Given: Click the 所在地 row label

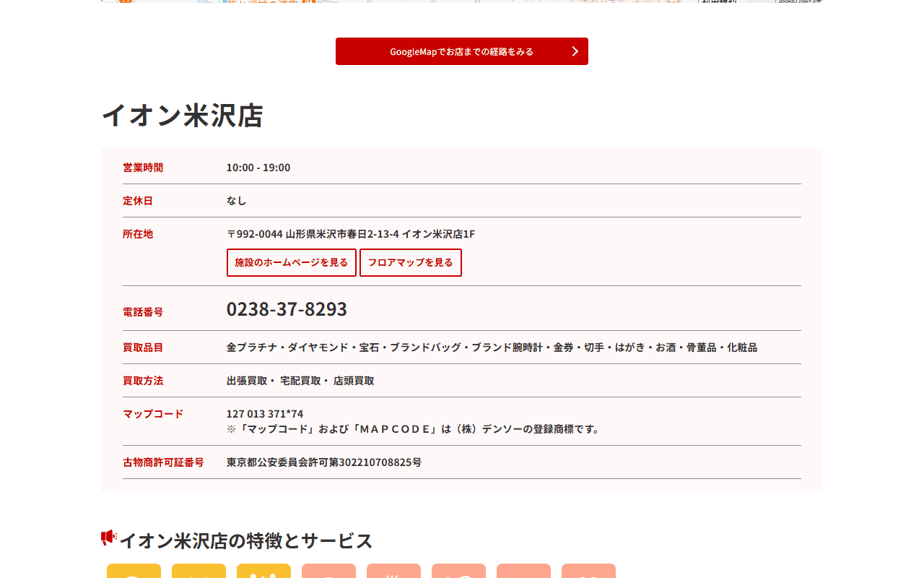Looking at the screenshot, I should (138, 234).
